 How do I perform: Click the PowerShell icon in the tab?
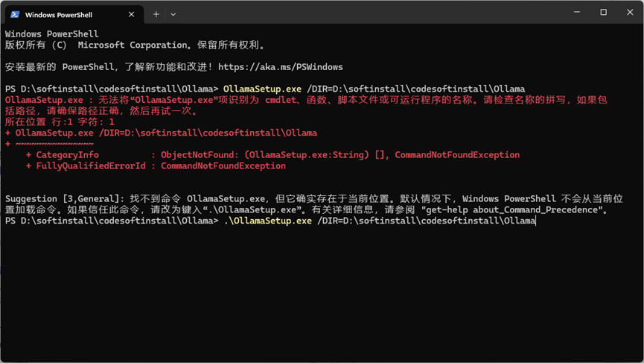15,14
